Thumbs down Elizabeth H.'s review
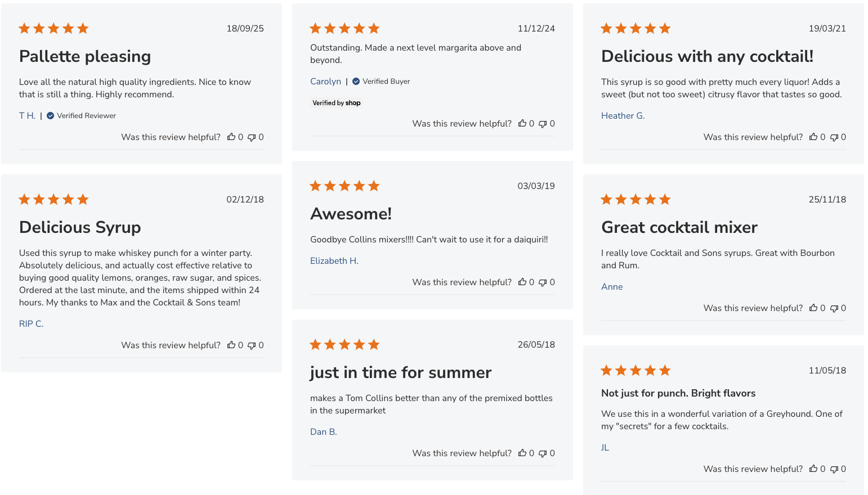 click(x=543, y=282)
